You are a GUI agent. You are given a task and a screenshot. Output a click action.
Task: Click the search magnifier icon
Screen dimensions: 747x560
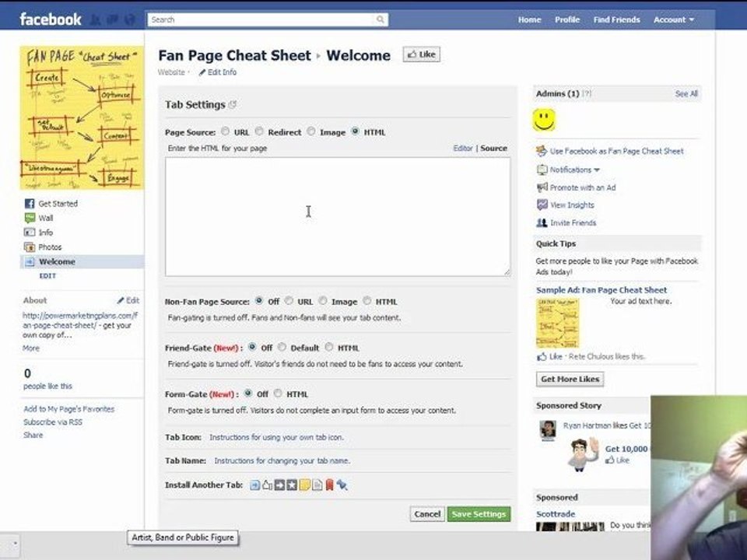(380, 19)
